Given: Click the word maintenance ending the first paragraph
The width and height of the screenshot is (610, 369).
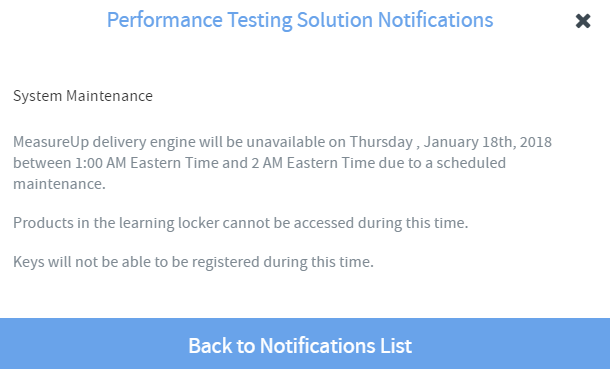Looking at the screenshot, I should (x=59, y=184).
